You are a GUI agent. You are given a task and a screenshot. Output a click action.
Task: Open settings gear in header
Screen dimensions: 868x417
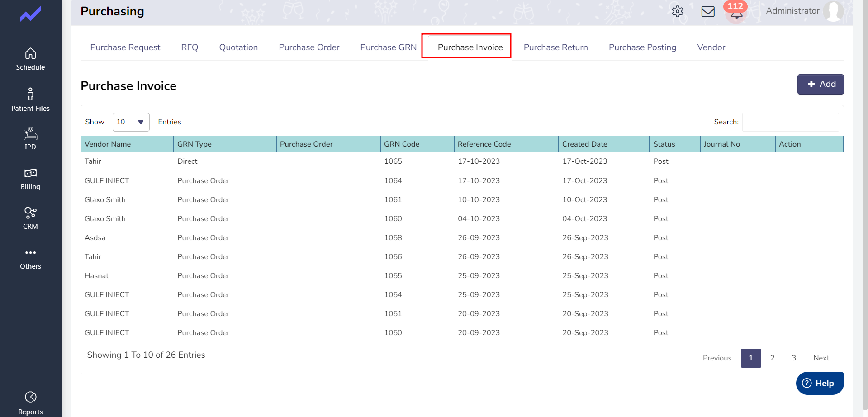tap(677, 11)
